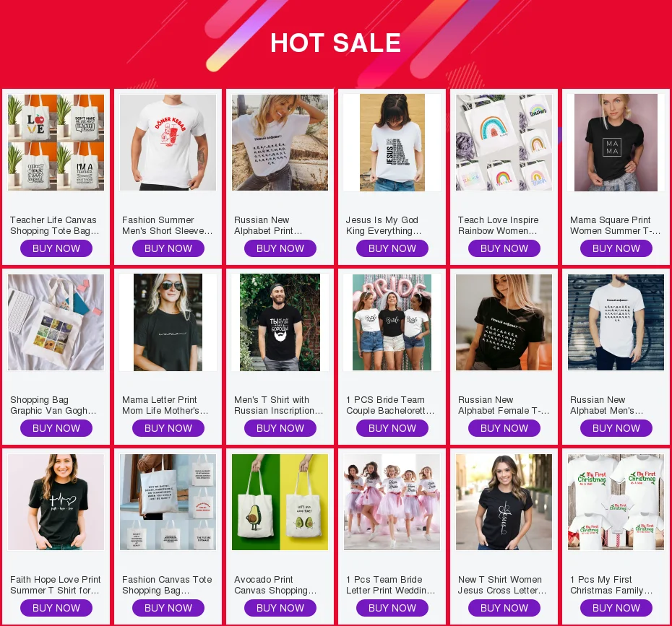
Task: Select the Jesus Is My God shirt image
Action: click(x=392, y=142)
